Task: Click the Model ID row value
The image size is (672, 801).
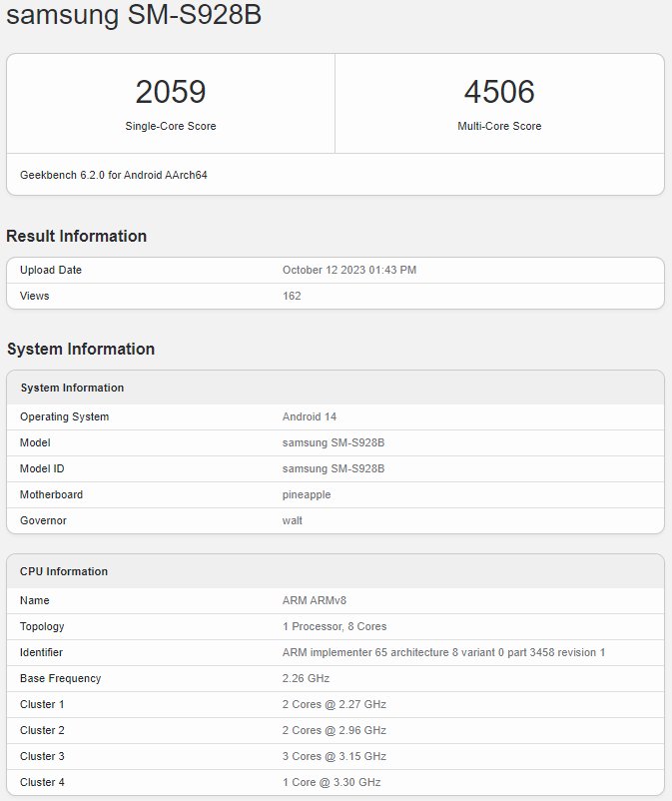Action: [x=334, y=469]
